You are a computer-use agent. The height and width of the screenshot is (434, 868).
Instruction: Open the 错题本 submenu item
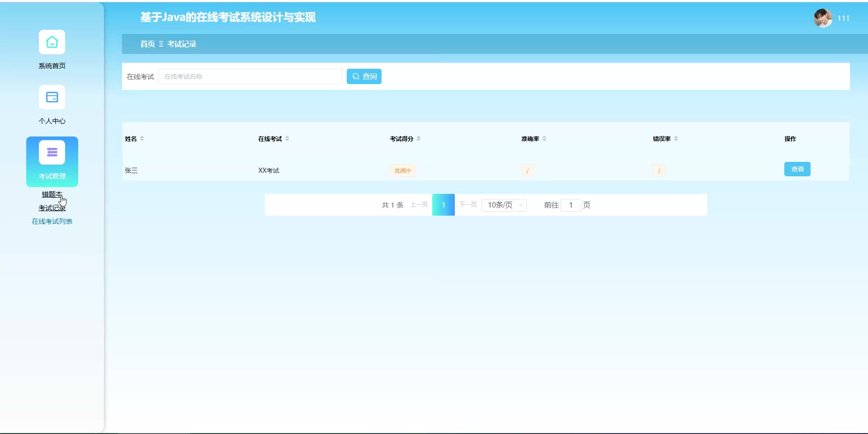coord(52,194)
